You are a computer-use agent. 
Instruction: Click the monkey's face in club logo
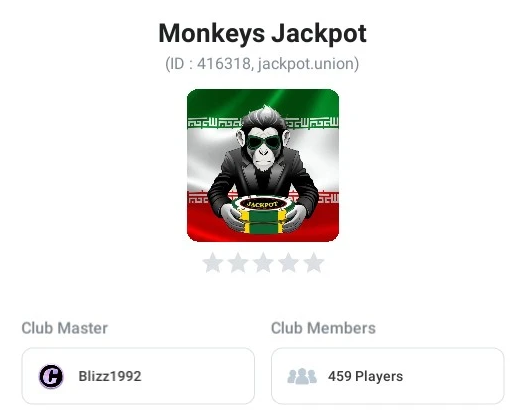264,146
